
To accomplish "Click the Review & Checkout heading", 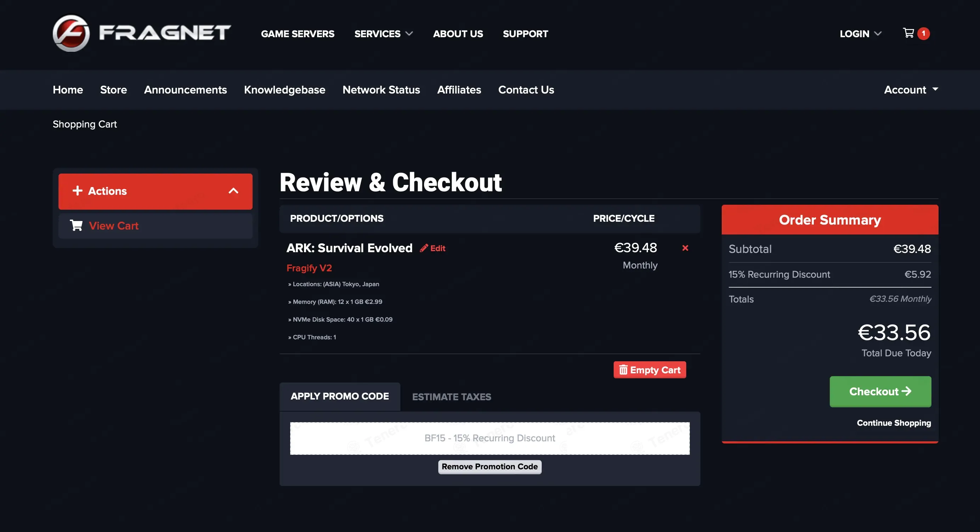I will click(390, 182).
